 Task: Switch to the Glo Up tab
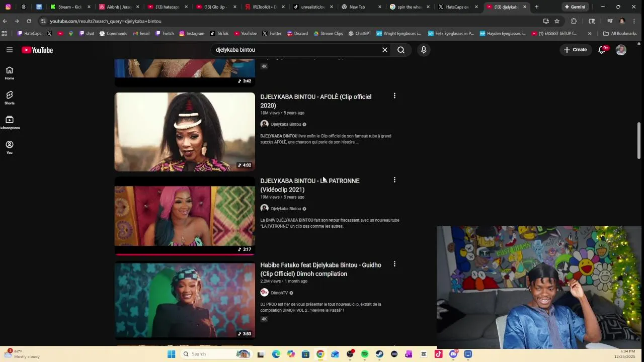point(216,7)
